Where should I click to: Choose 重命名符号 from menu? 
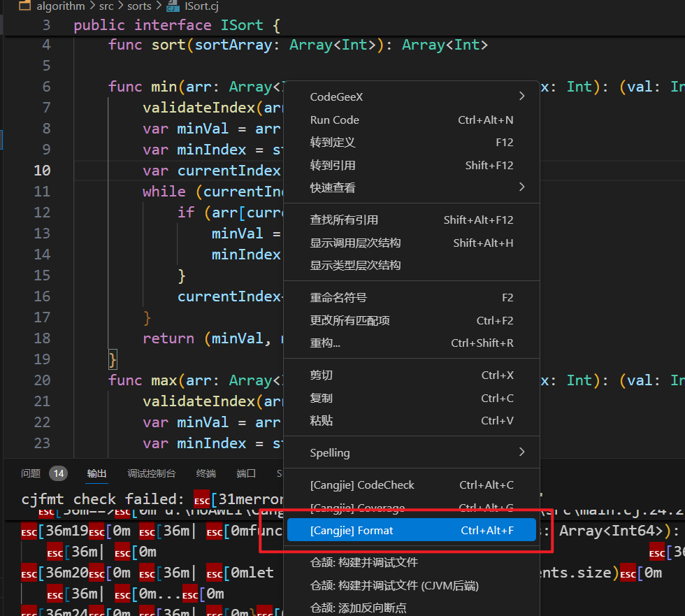coord(412,298)
